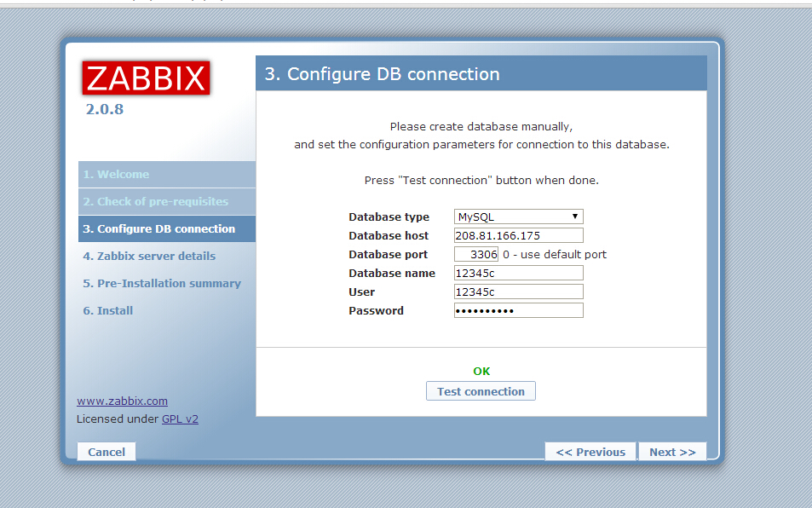Click the Password label
The image size is (812, 508).
click(x=376, y=311)
